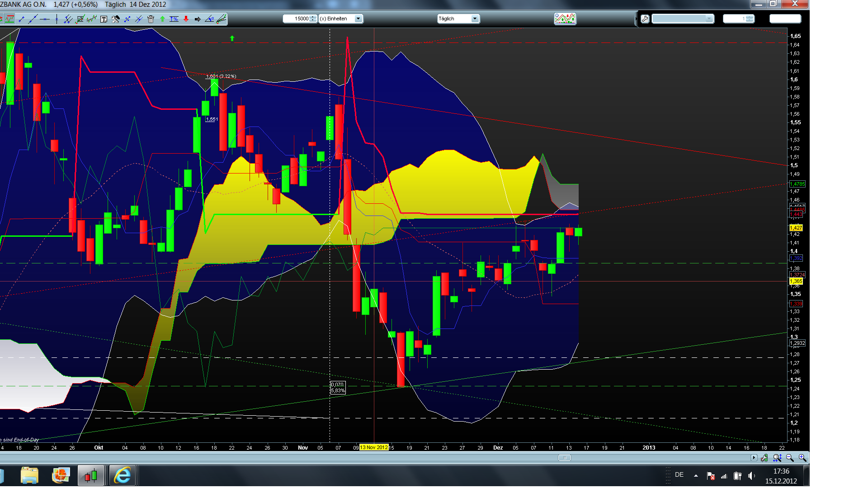Screen dimensions: 868x488
Task: Place a green up-arrow marker
Action: point(162,19)
